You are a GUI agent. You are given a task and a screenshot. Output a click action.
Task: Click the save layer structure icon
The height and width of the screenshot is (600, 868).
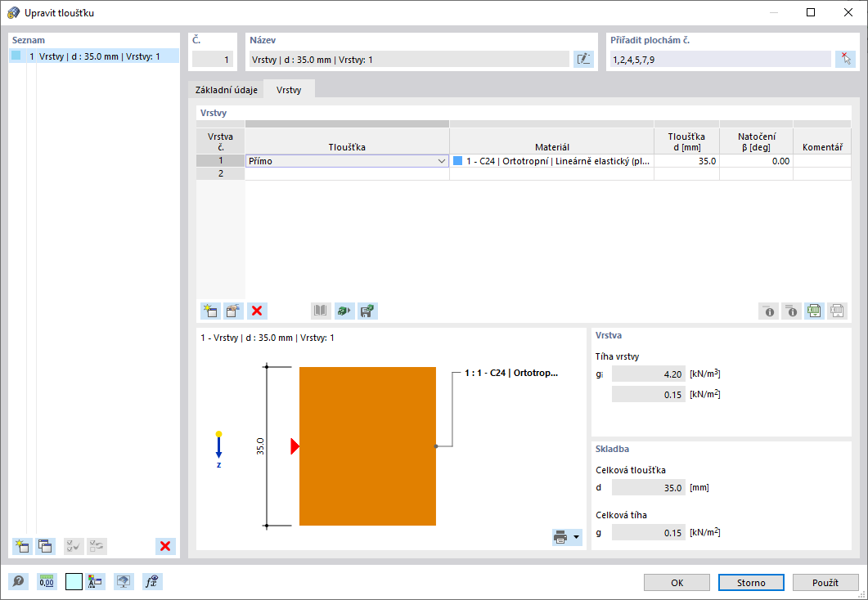[x=367, y=311]
